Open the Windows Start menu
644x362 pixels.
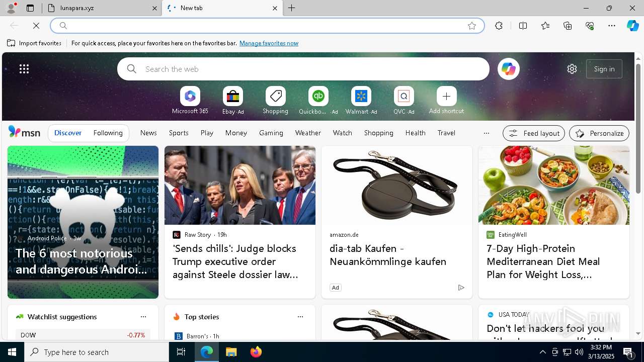12,352
